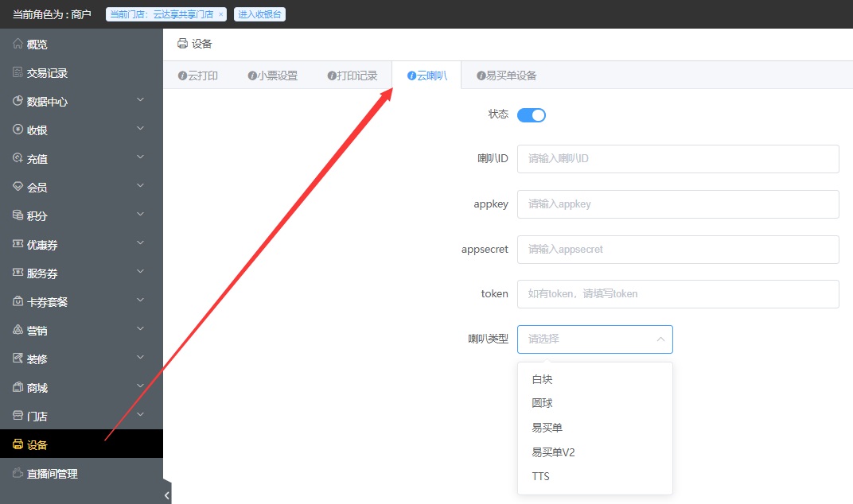Click the yellow 设备 printer icon in sidebar
This screenshot has width=853, height=504.
point(18,444)
